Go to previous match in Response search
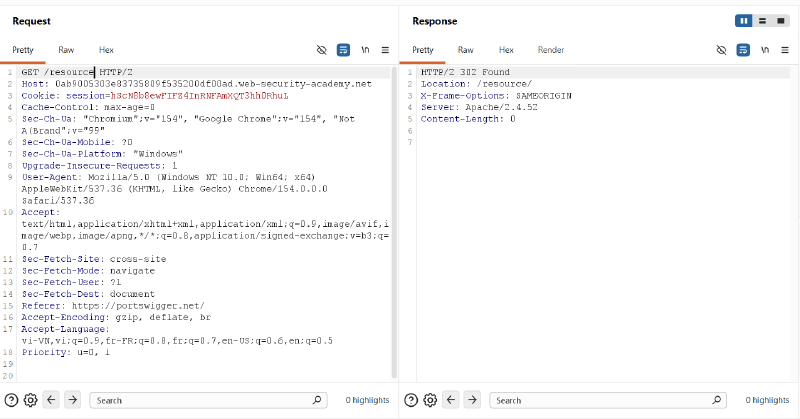The width and height of the screenshot is (800, 419). (451, 400)
